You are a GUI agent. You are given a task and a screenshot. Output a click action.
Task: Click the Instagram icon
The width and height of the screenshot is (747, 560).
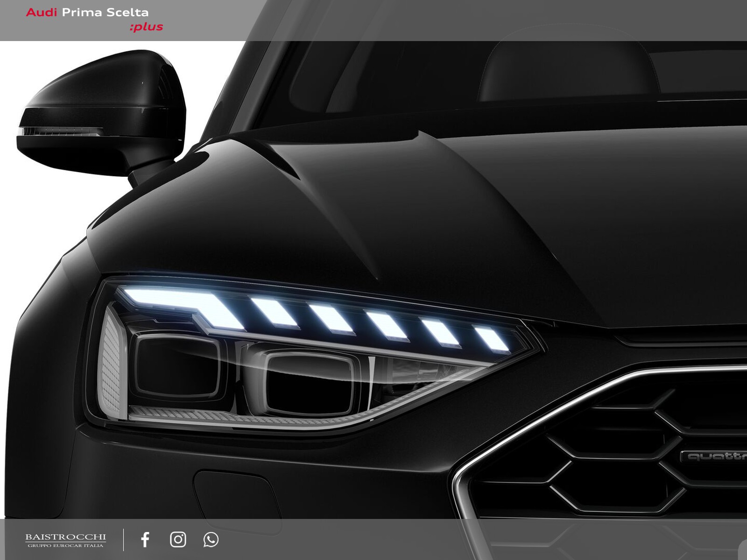point(178,539)
